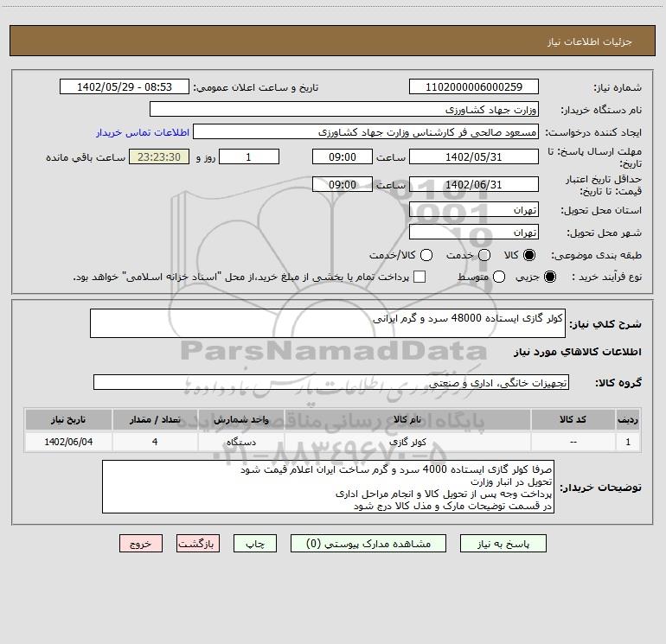Screen dimensions: 666x644
Task: Click the deadline hour field beside 1402/05/31
Action: (343, 156)
